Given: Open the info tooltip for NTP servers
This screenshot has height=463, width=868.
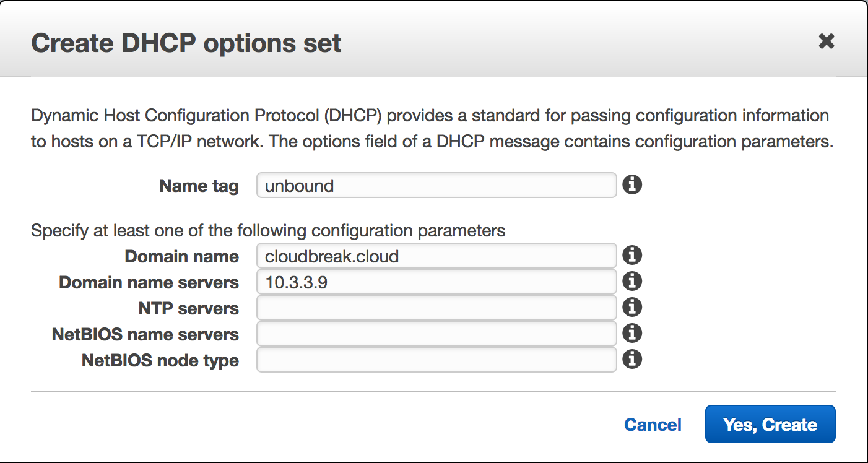Looking at the screenshot, I should click(x=631, y=308).
